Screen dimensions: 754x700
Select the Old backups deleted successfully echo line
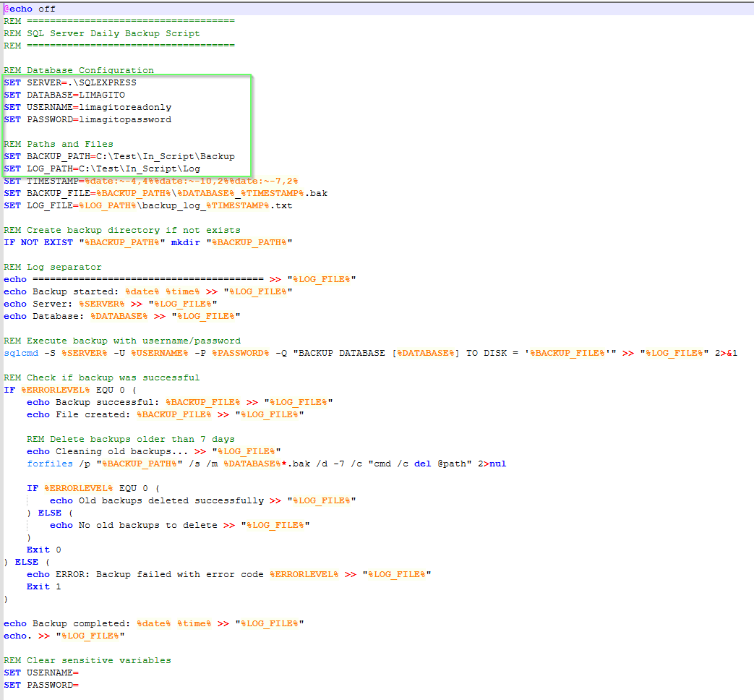click(166, 500)
